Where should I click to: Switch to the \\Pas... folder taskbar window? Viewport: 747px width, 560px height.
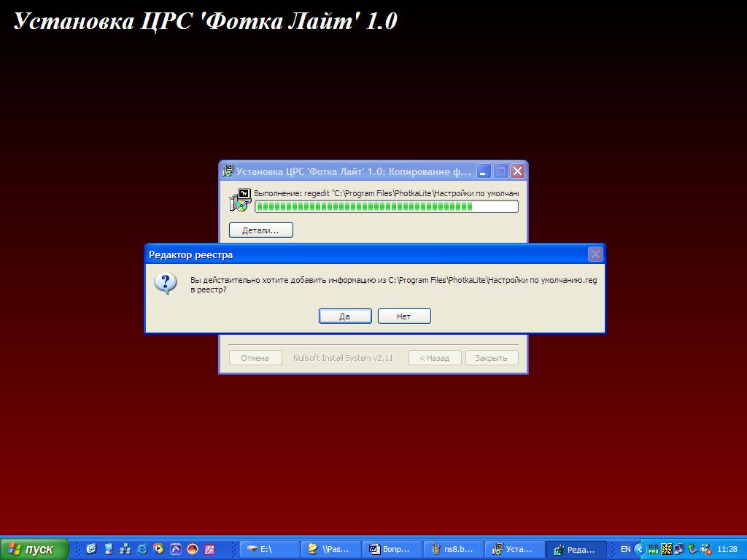click(330, 549)
